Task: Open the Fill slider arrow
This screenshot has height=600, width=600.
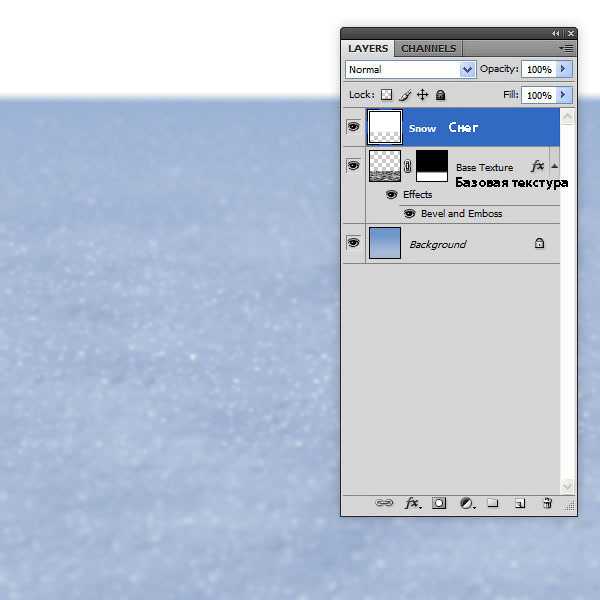Action: (564, 95)
